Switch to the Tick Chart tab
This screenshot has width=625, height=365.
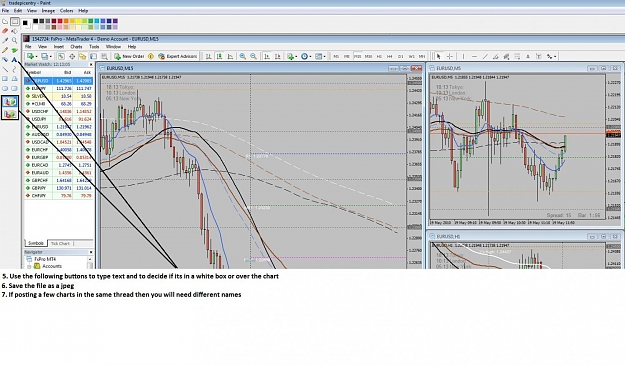(x=60, y=243)
